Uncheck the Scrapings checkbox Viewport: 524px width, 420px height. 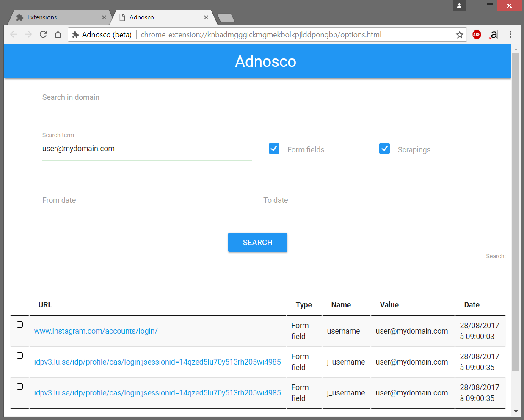(x=384, y=149)
